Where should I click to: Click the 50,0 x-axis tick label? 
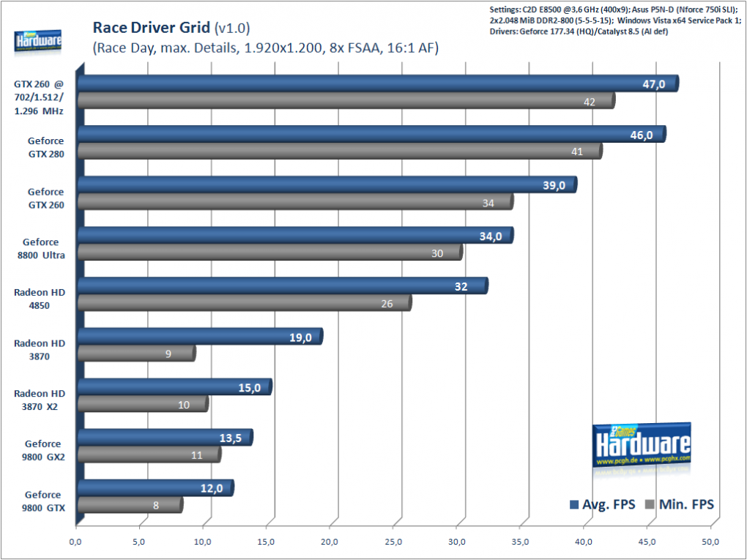pyautogui.click(x=710, y=542)
